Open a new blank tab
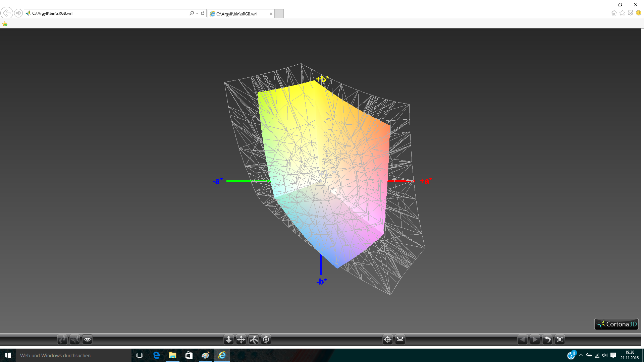Screen dimensions: 644x362 (x=279, y=14)
